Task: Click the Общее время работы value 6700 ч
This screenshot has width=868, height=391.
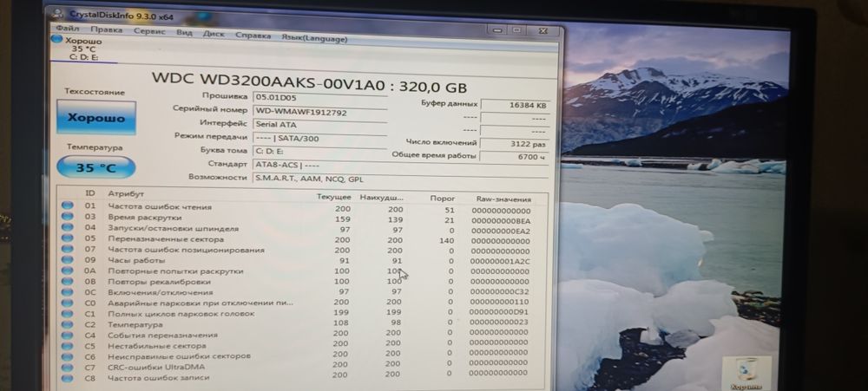Action: (515, 157)
